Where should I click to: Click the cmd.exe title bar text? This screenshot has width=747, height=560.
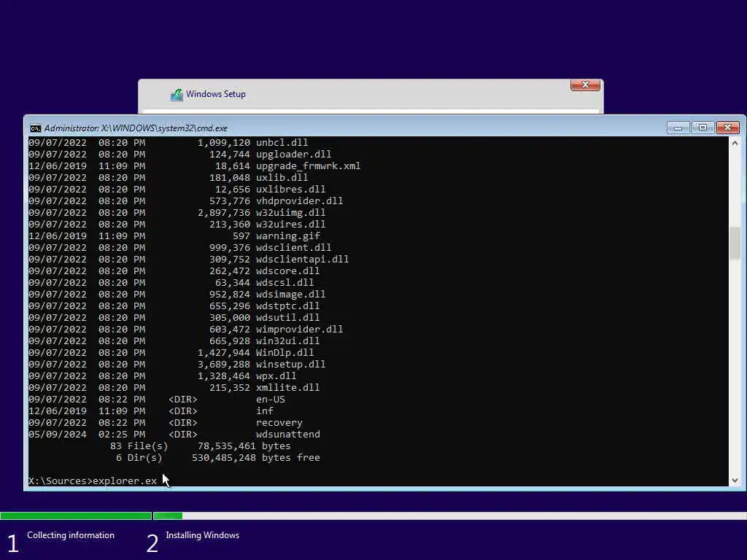(x=136, y=128)
